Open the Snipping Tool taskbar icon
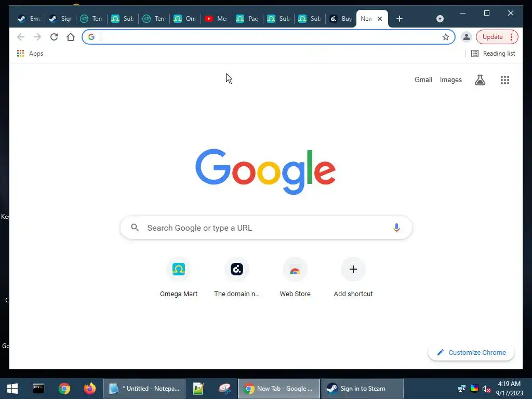 coord(224,389)
